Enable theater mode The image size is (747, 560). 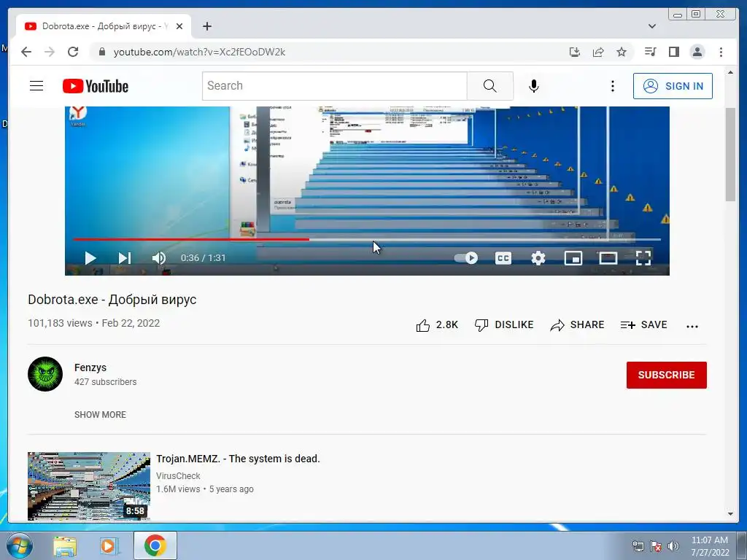(x=608, y=258)
